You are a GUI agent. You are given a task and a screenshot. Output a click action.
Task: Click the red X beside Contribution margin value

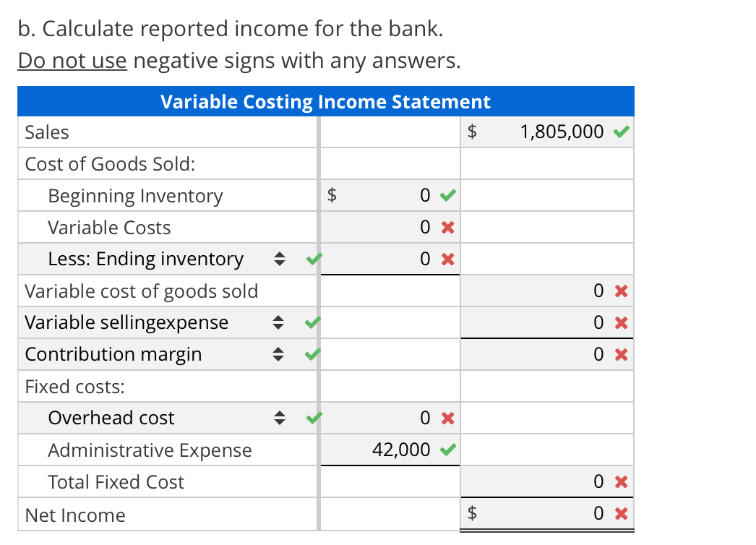point(622,354)
